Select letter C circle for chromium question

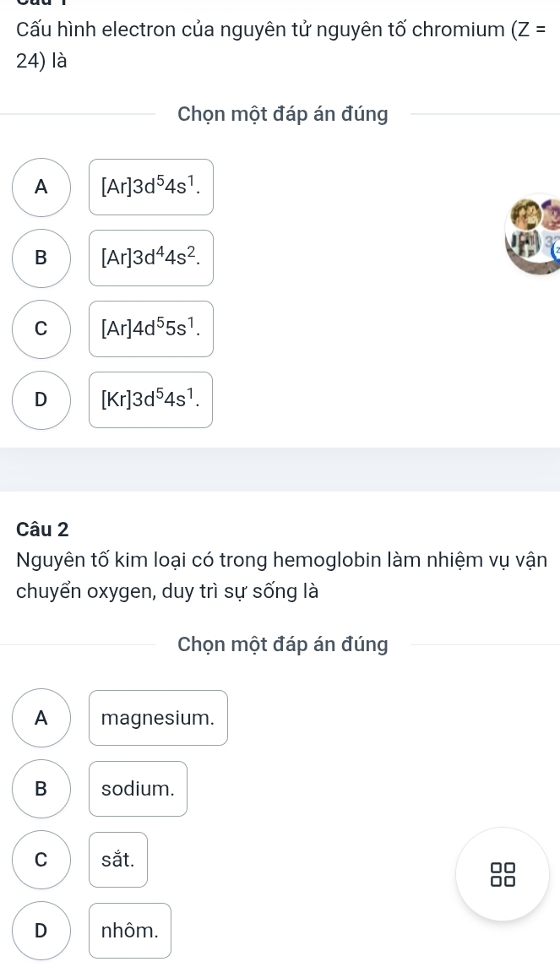click(41, 329)
